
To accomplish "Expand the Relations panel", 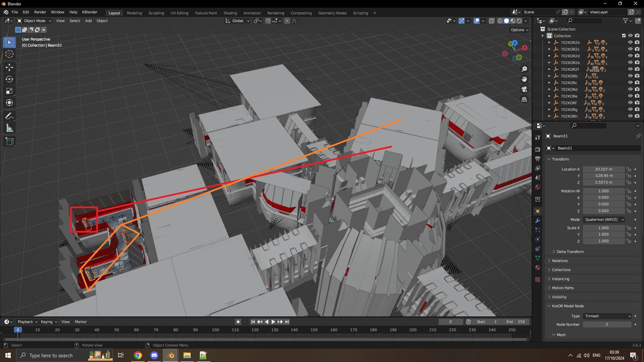I will [560, 261].
